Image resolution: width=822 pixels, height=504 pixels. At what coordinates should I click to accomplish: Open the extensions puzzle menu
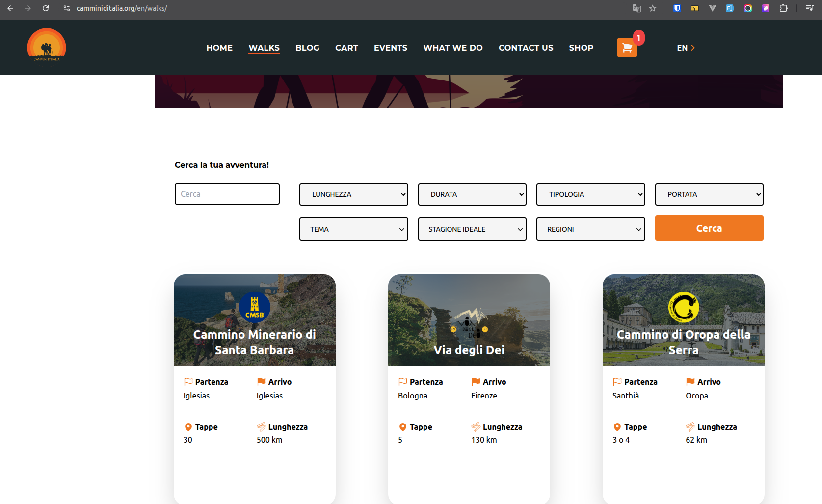[x=784, y=8]
